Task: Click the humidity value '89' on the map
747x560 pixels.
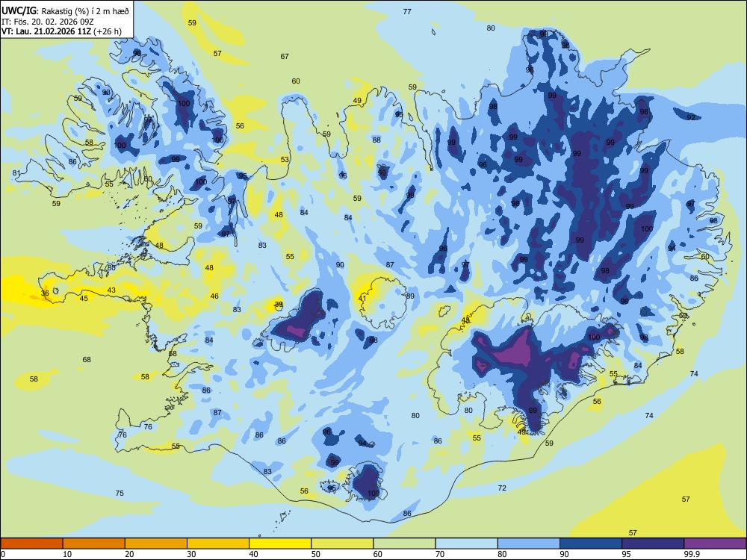Action: tap(410, 296)
